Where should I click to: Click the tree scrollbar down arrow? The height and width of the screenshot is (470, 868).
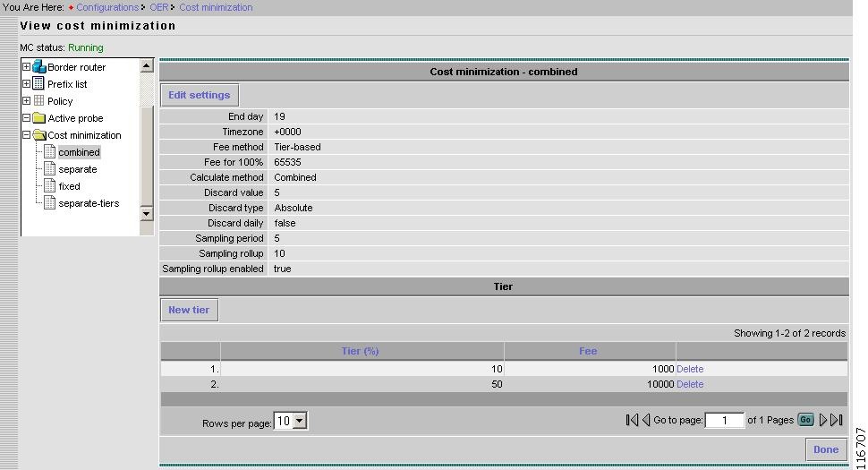[x=146, y=214]
